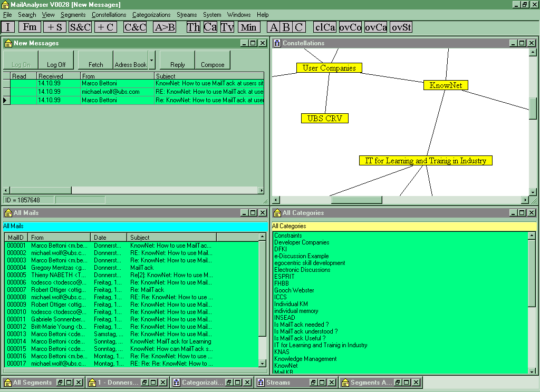Open the Search menu
The height and width of the screenshot is (392, 540).
[27, 15]
